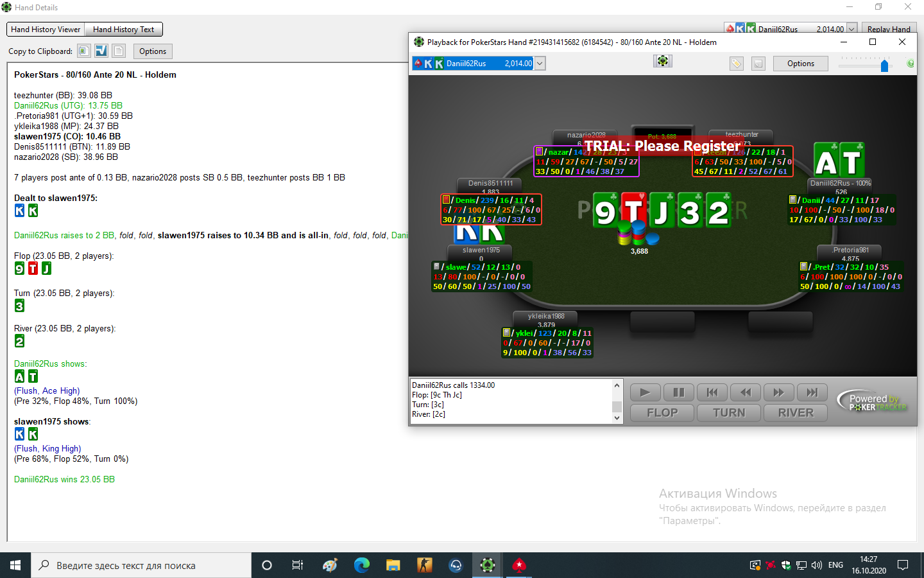
Task: Jump to the RIVER street
Action: (796, 413)
